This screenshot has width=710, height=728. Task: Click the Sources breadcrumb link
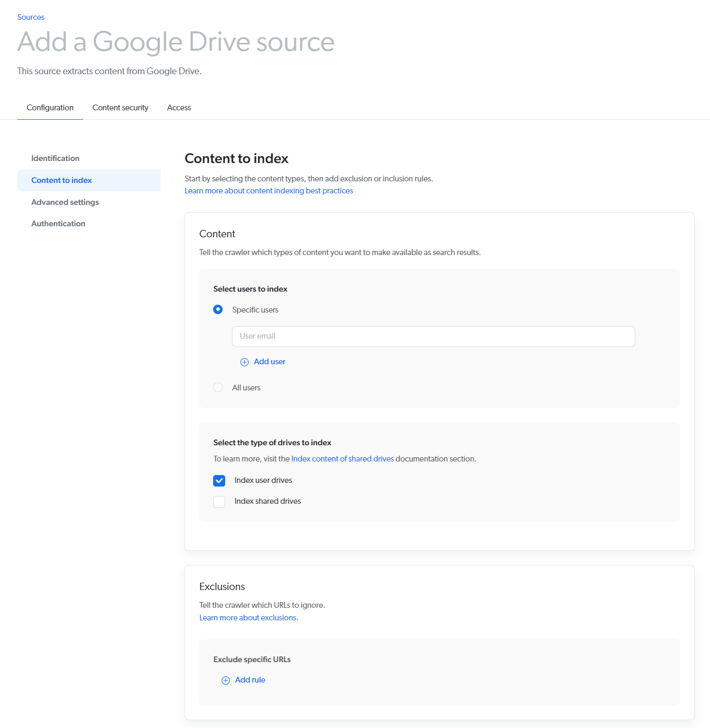(x=31, y=17)
